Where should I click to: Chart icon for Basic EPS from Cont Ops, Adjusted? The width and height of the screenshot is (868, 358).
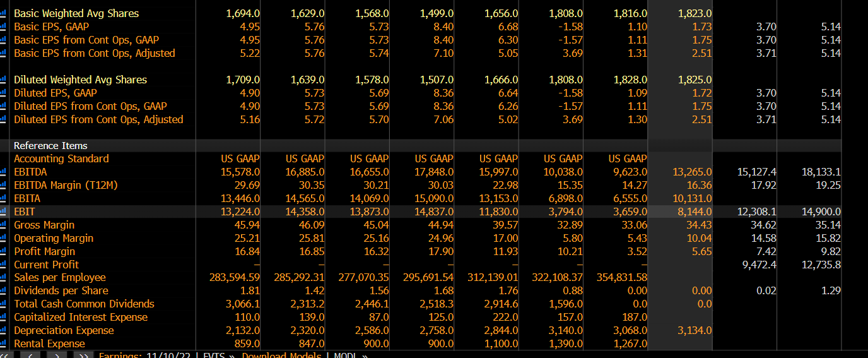click(x=3, y=53)
